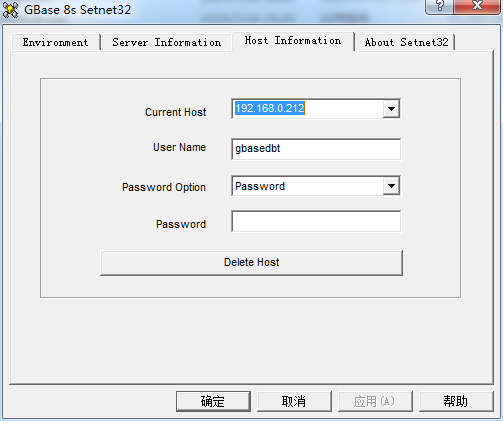Image resolution: width=503 pixels, height=421 pixels.
Task: Click the Delete Host button
Action: 251,263
